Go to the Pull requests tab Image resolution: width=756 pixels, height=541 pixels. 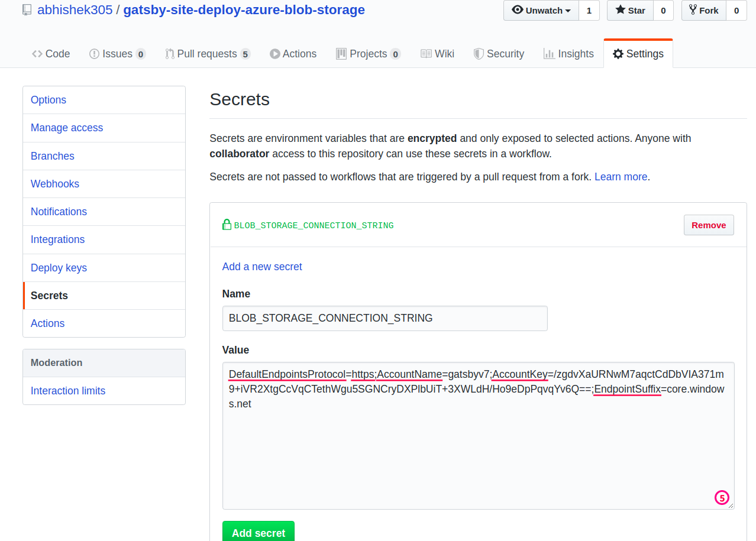pyautogui.click(x=208, y=54)
